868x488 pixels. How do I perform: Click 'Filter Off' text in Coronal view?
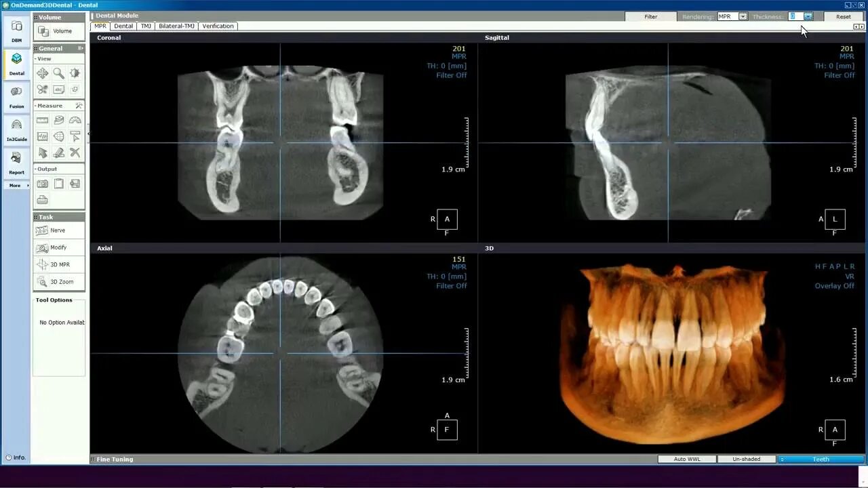(452, 75)
